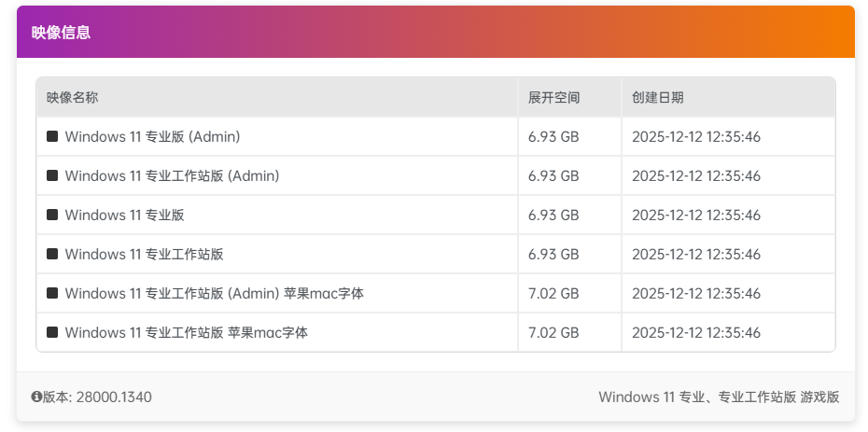This screenshot has width=868, height=432.
Task: Select the 创建日期 column header
Action: (x=657, y=97)
